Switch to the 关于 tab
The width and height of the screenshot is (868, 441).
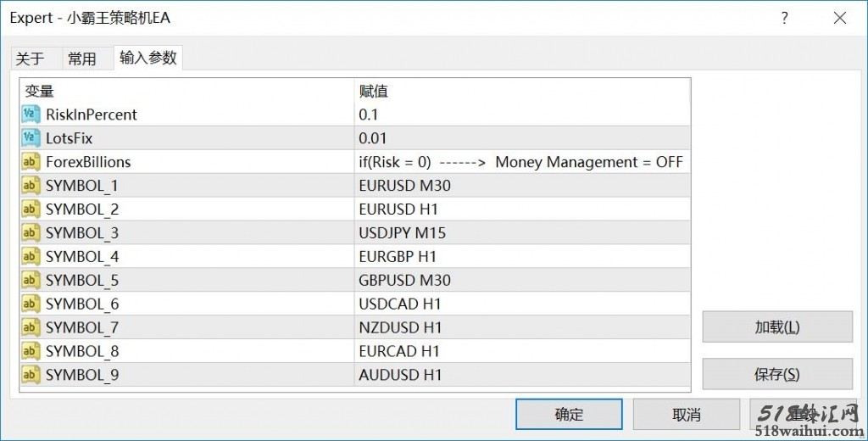pyautogui.click(x=30, y=59)
